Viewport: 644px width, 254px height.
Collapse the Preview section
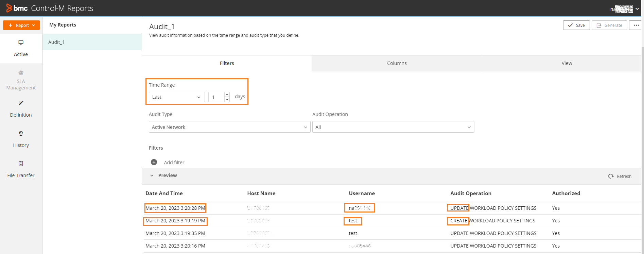(x=152, y=175)
